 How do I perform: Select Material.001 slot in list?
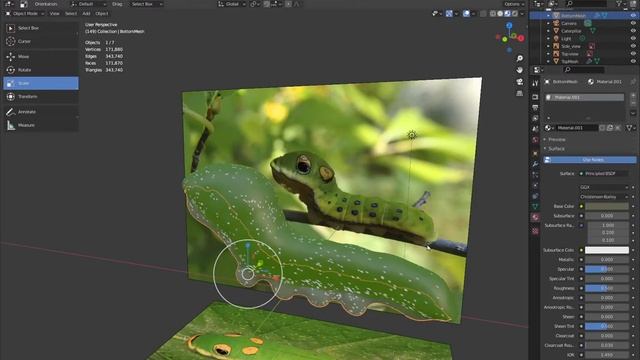[x=584, y=98]
